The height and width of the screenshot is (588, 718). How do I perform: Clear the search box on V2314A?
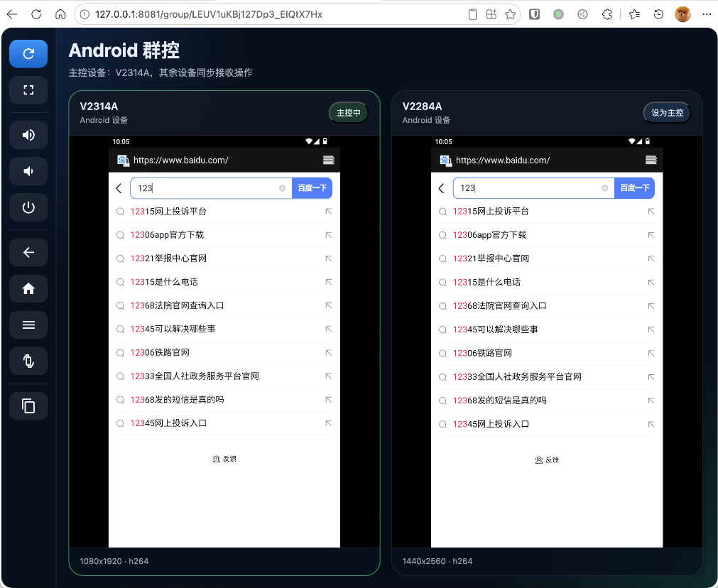coord(282,188)
